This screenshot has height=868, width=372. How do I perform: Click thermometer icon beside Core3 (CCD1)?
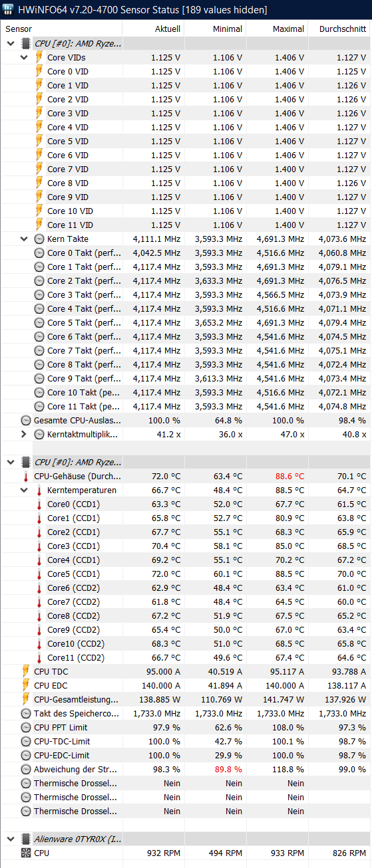[x=39, y=546]
